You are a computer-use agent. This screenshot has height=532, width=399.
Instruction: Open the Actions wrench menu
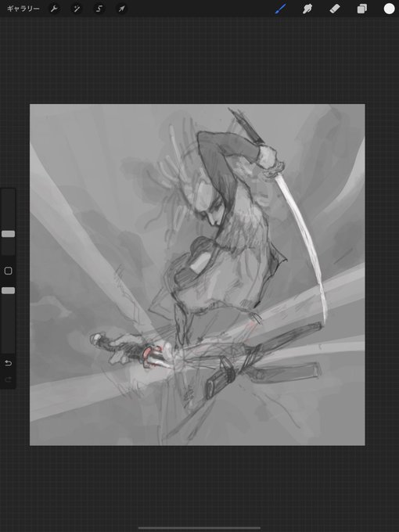pyautogui.click(x=54, y=9)
